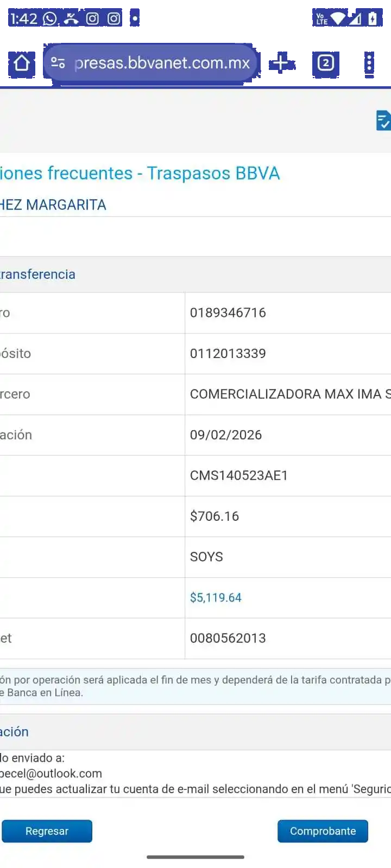Tap the first Instagram notification icon
This screenshot has width=391, height=868.
(93, 19)
